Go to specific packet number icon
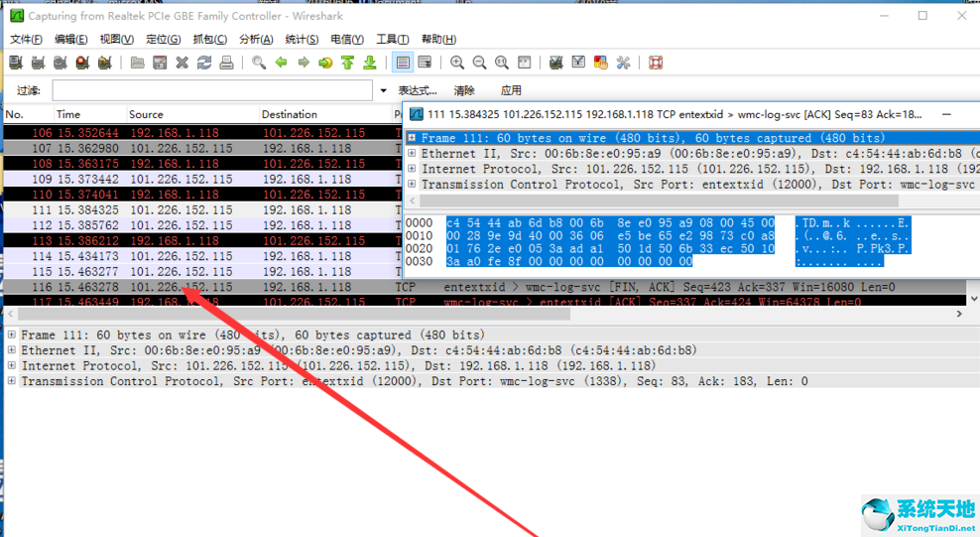Viewport: 980px width, 537px height. click(325, 63)
